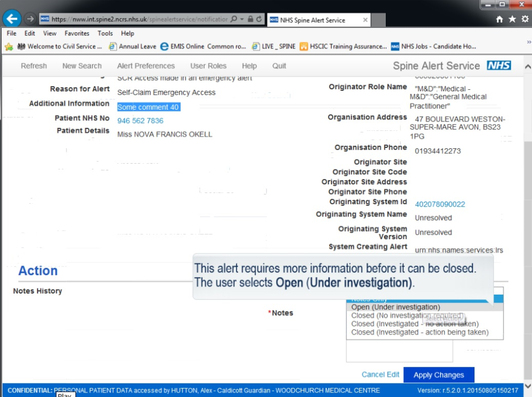Open the File menu
532x397 pixels.
[x=11, y=33]
